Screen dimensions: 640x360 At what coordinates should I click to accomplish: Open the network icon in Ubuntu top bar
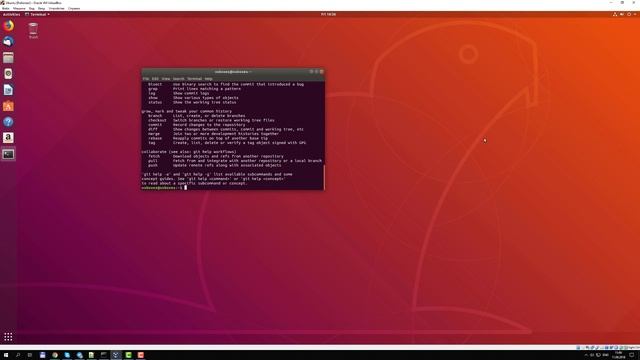615,14
